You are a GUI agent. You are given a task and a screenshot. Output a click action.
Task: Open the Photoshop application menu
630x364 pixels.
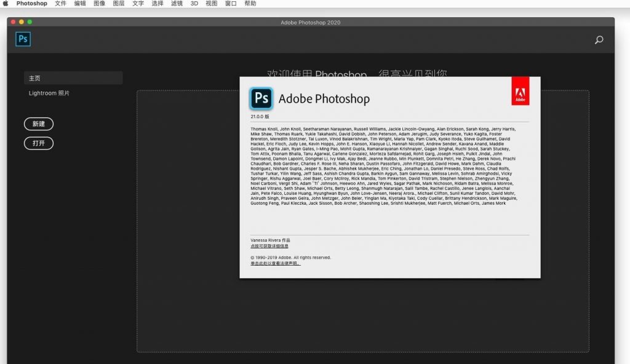tap(32, 3)
